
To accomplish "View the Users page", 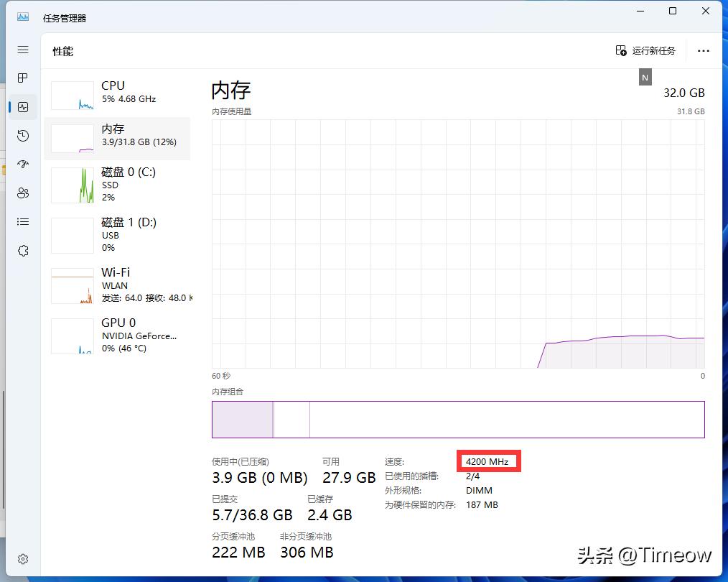I will tap(22, 193).
